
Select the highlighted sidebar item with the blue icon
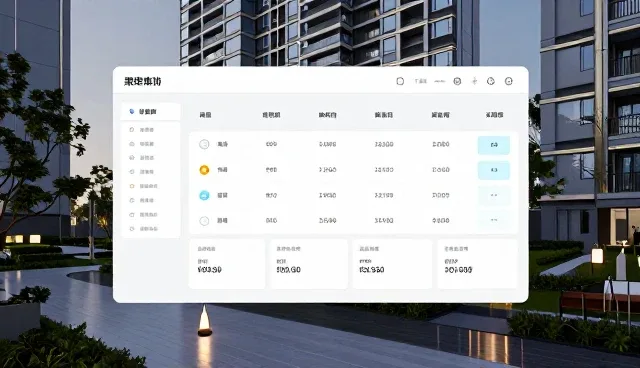[151, 111]
